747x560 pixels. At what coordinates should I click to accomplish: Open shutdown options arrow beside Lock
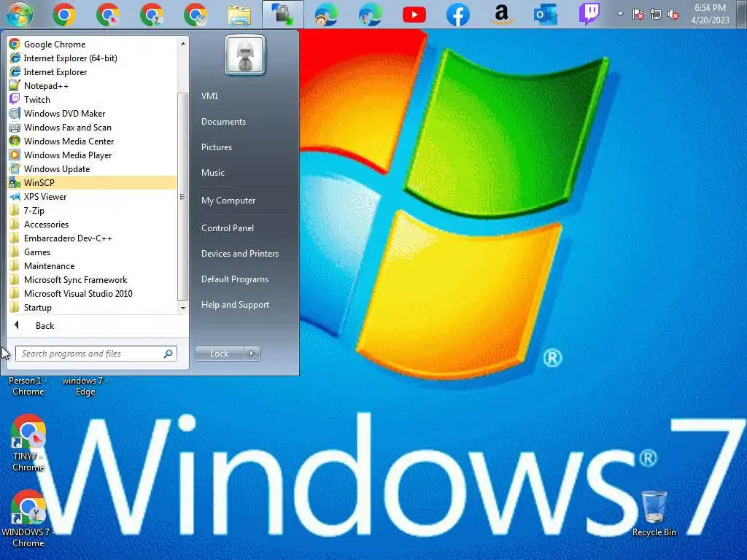click(252, 354)
